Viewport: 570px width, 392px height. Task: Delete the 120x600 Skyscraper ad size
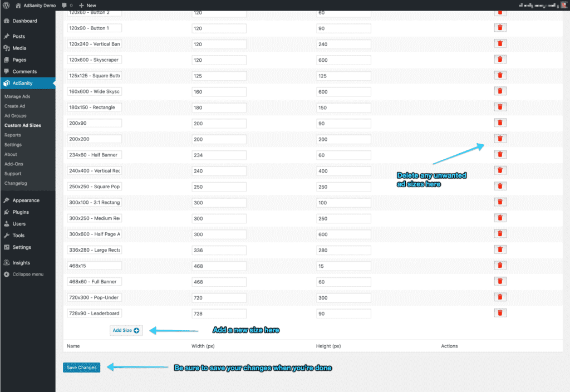pos(500,58)
